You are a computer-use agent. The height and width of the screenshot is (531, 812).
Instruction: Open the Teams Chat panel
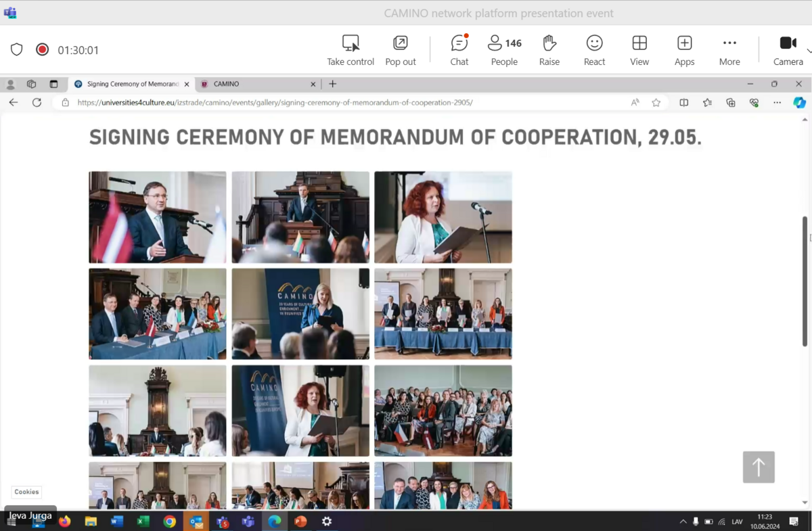pos(459,50)
